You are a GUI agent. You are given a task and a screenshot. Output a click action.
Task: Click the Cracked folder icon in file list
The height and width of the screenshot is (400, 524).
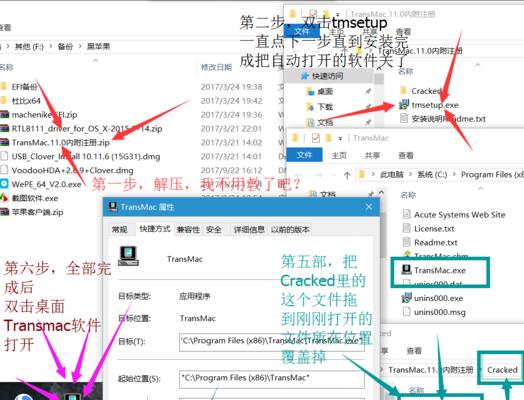pyautogui.click(x=404, y=90)
